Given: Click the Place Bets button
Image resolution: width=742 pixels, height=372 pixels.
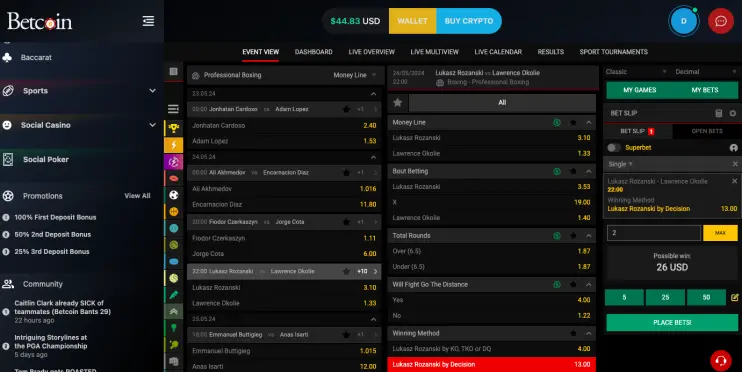Looking at the screenshot, I should (x=672, y=322).
